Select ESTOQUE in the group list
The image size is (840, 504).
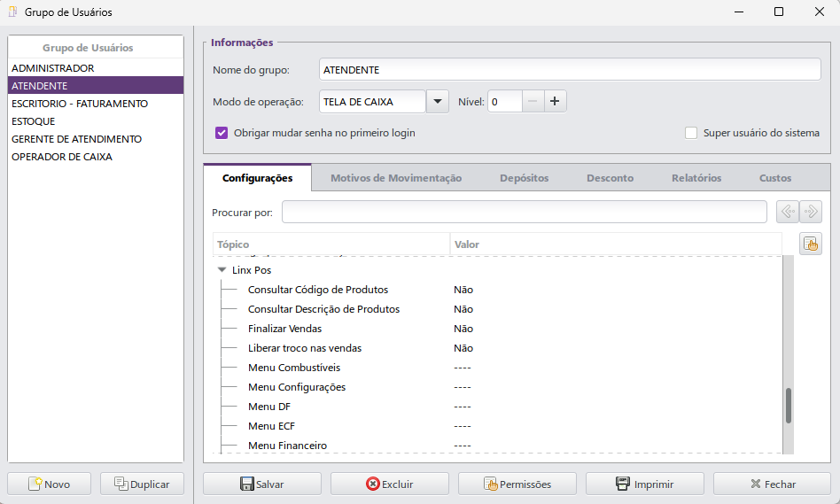(x=96, y=121)
